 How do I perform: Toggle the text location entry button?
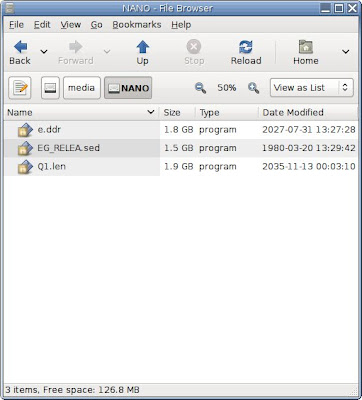[20, 88]
